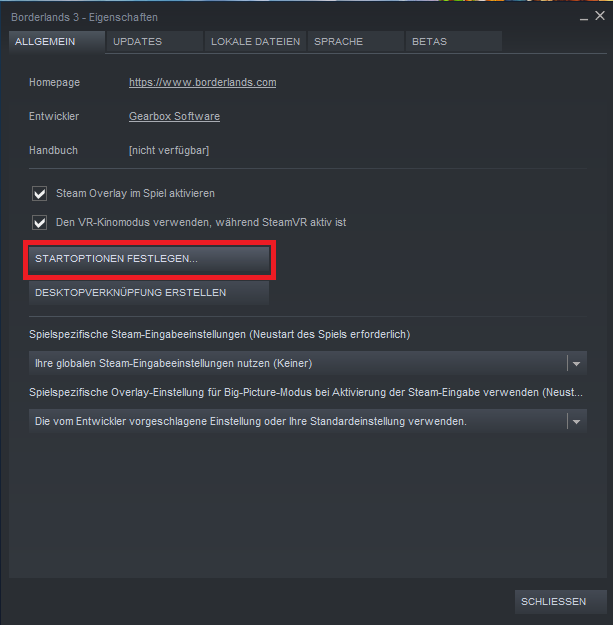Minimize the Borderlands 3 properties window
Image resolution: width=613 pixels, height=625 pixels.
pos(584,17)
